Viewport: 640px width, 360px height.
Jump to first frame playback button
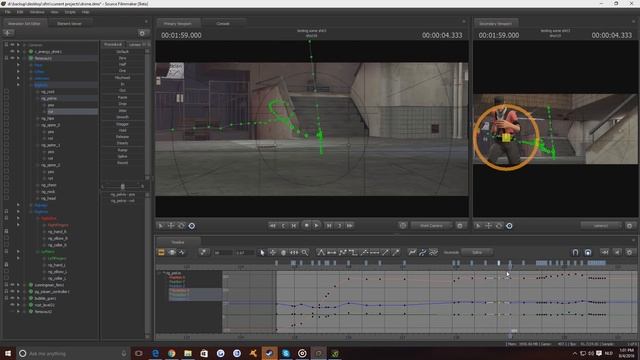coord(272,226)
